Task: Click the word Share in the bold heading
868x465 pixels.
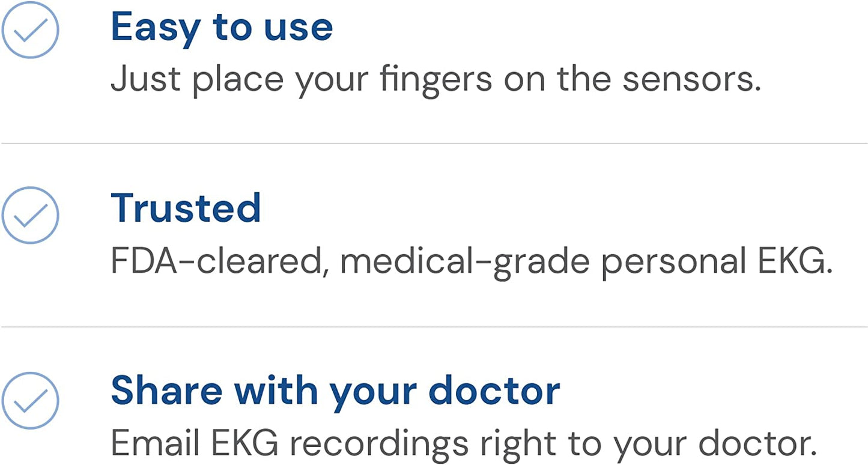Action: point(166,391)
